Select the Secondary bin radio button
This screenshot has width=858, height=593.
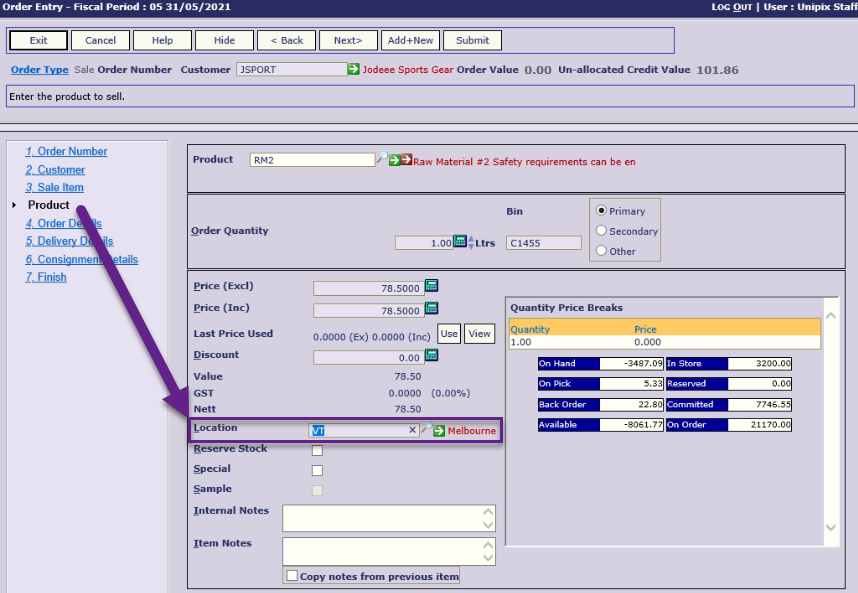click(601, 231)
